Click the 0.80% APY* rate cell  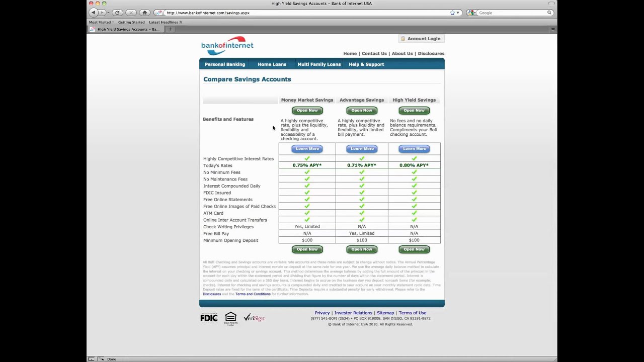pyautogui.click(x=414, y=165)
